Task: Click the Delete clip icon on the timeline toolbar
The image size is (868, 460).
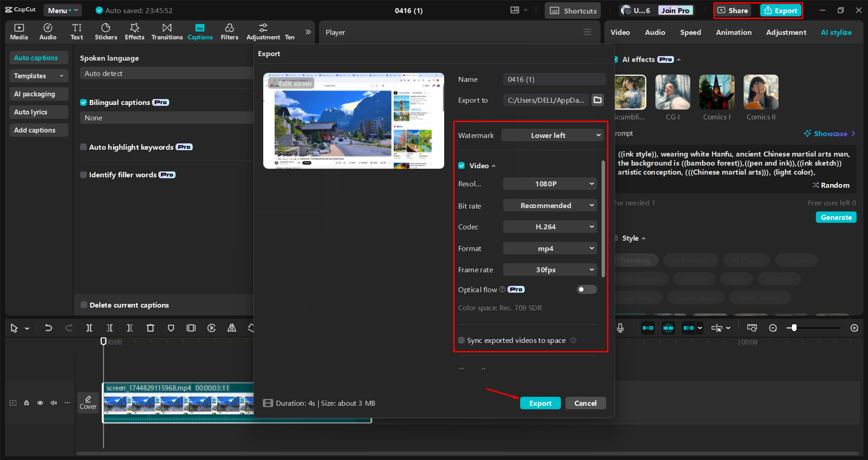Action: click(150, 328)
